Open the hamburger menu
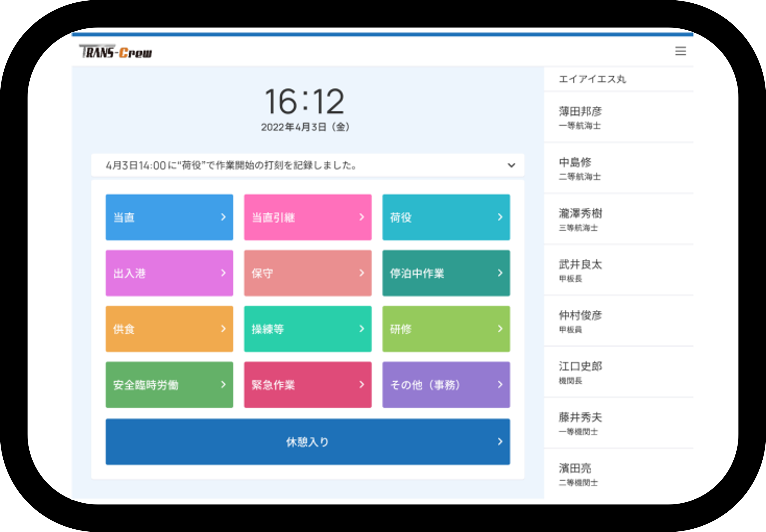This screenshot has height=532, width=766. point(681,51)
